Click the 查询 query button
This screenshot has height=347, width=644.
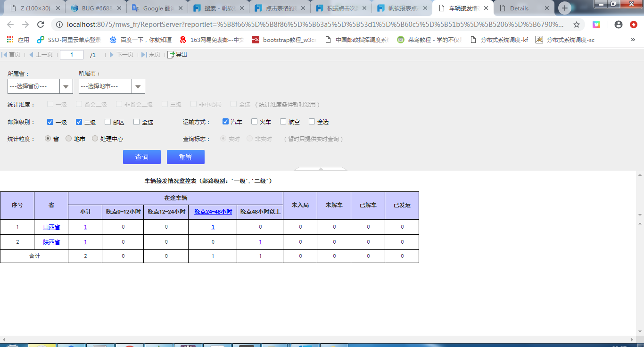point(141,157)
